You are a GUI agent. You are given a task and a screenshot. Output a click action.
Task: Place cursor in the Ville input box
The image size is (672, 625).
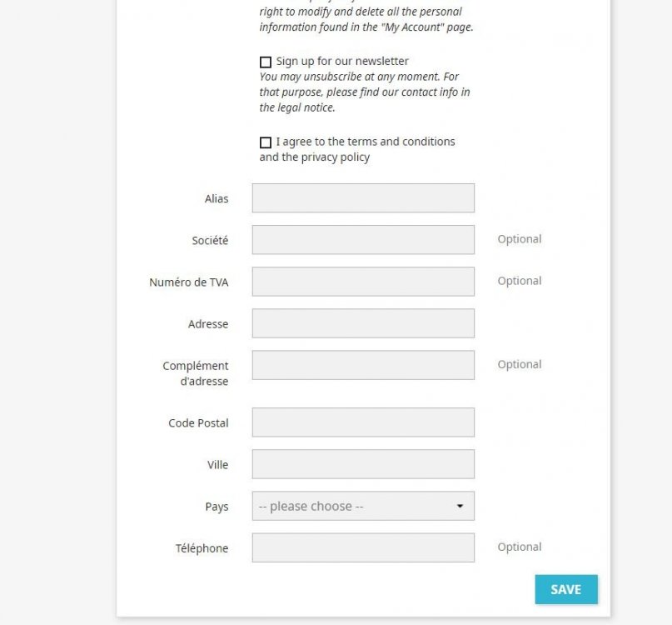click(363, 464)
